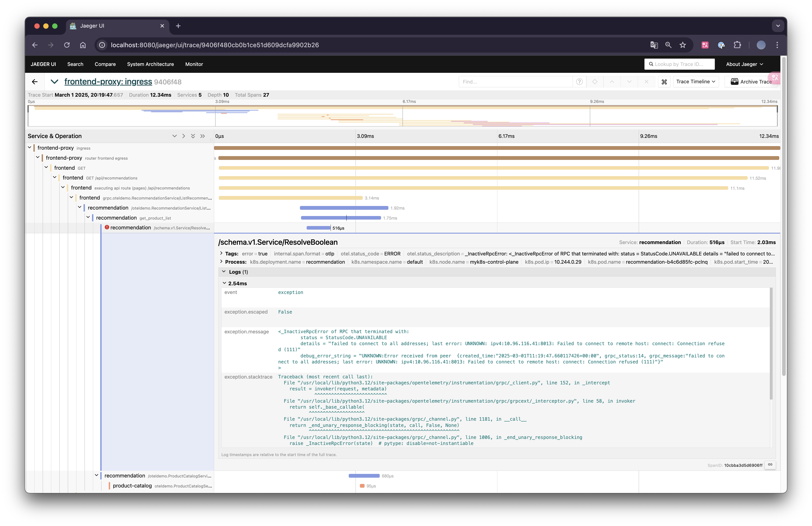The image size is (812, 526).
Task: Click the zoom magnifier icon in address bar
Action: [x=668, y=45]
